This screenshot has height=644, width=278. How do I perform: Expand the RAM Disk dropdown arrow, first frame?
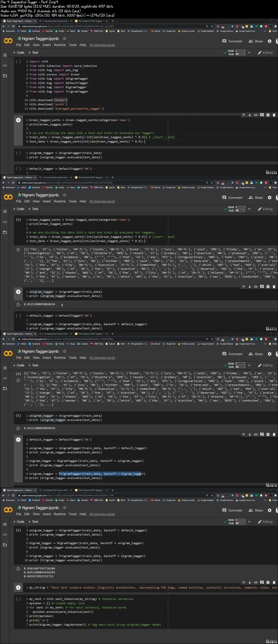(249, 53)
